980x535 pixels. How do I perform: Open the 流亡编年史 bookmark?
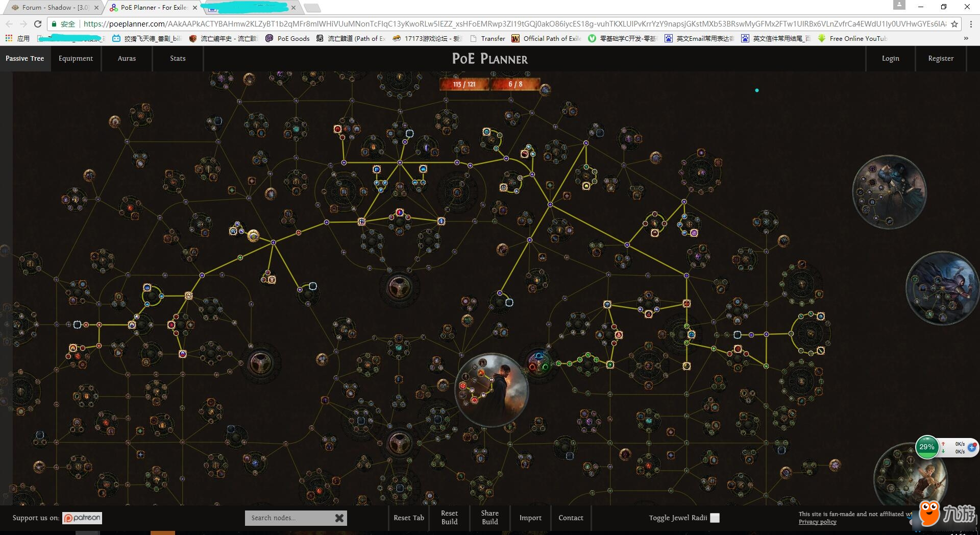223,38
